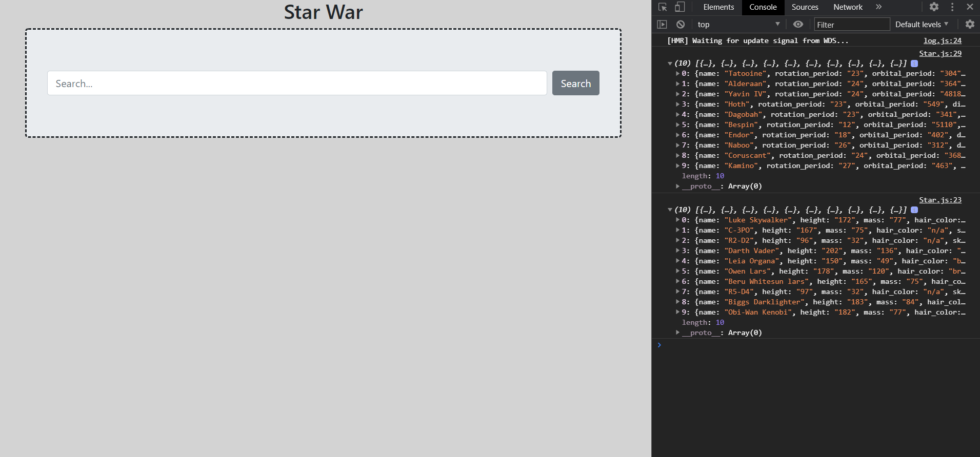Expand the Darth Vader object entry
This screenshot has height=457, width=980.
pos(677,251)
